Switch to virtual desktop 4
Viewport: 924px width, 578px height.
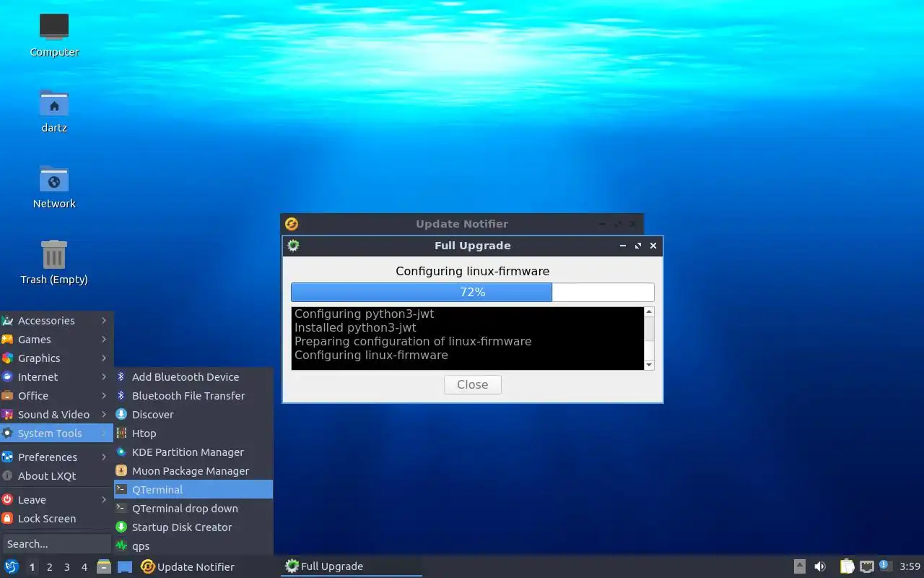tap(84, 566)
